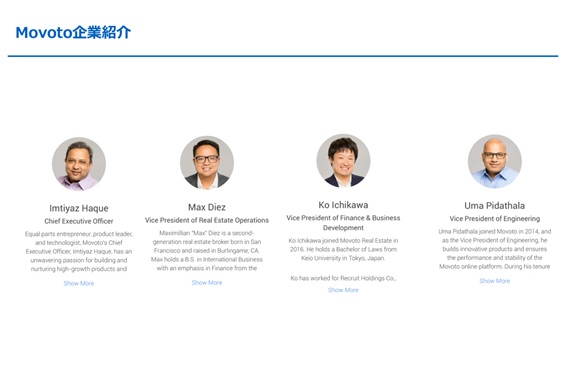Click Ko Ichikawa's profile photo

[x=343, y=161]
